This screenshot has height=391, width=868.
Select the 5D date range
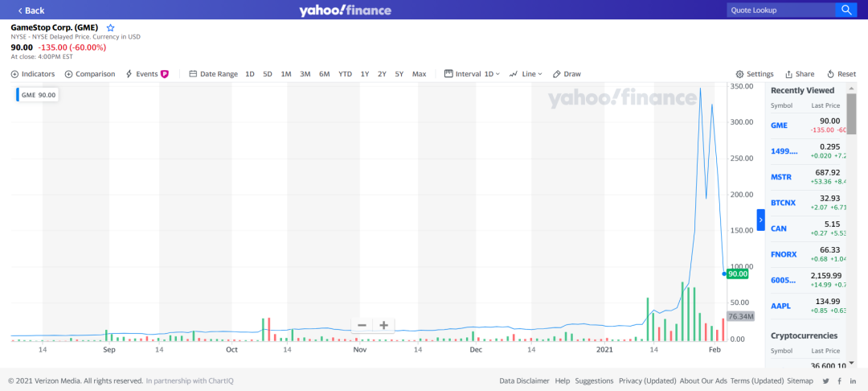[268, 74]
